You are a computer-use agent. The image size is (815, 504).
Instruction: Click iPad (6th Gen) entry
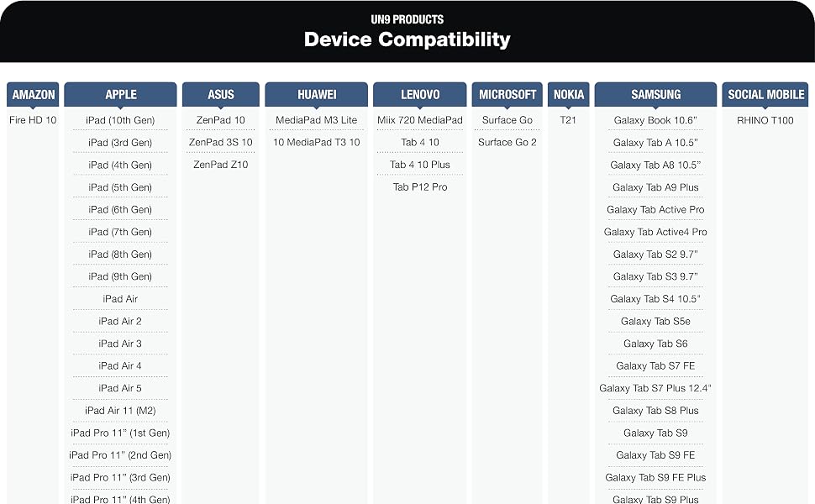(120, 209)
